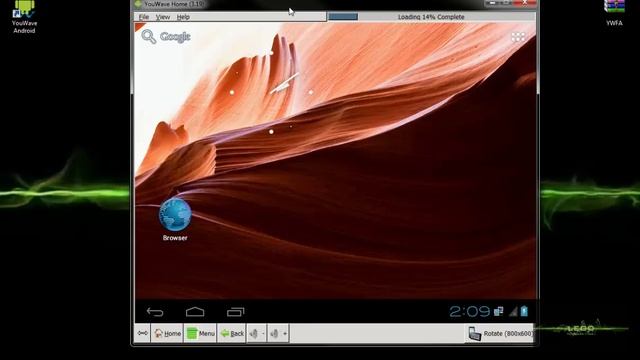Click the YouWave Home toolbar button
This screenshot has height=360, width=640.
point(167,333)
